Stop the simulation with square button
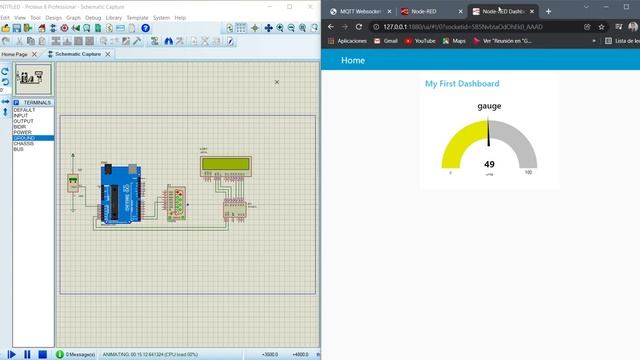The height and width of the screenshot is (360, 640). (x=42, y=354)
